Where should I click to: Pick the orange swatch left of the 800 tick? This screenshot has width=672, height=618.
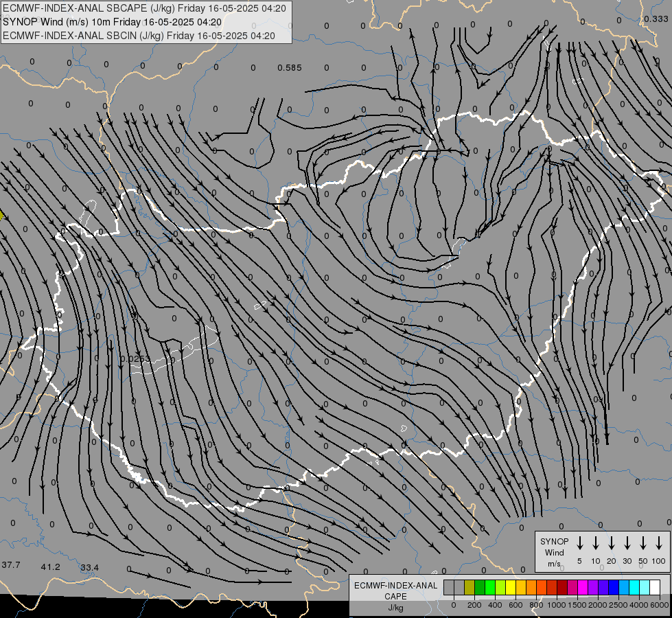[531, 587]
